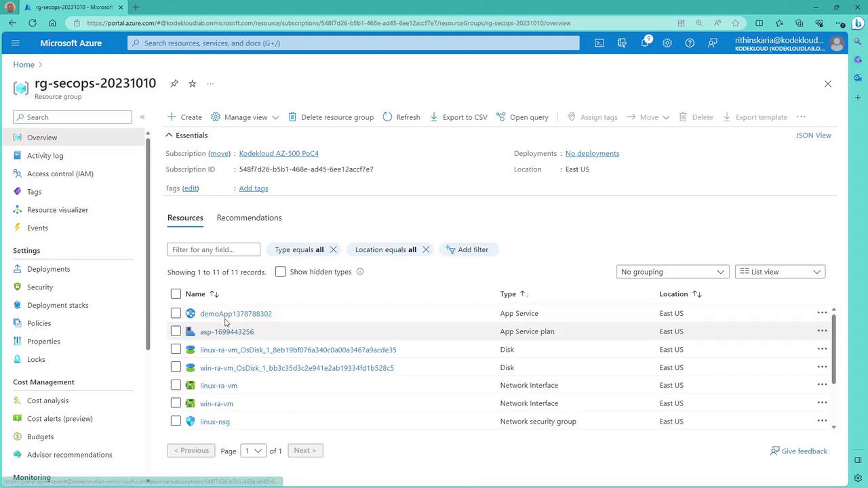Switch to the Recommendations tab

click(249, 218)
